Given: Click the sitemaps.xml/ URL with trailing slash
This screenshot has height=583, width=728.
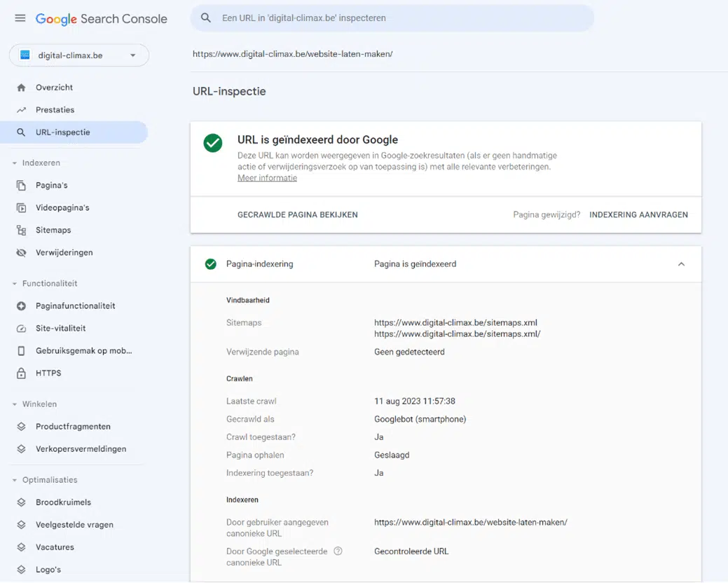Looking at the screenshot, I should point(458,334).
